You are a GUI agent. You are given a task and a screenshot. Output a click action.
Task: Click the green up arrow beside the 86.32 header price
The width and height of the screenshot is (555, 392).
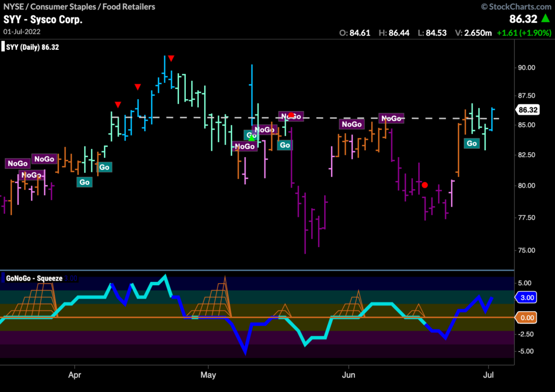coord(545,18)
